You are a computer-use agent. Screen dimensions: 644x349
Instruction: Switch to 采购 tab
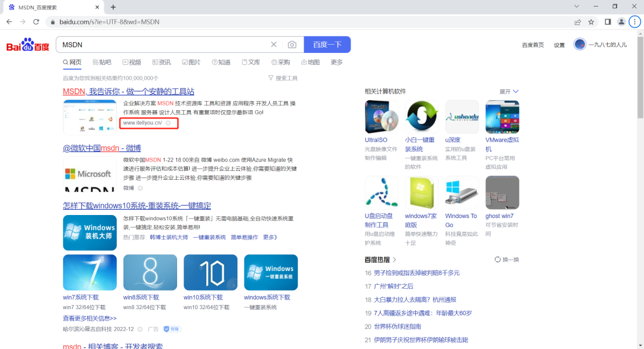tap(280, 63)
